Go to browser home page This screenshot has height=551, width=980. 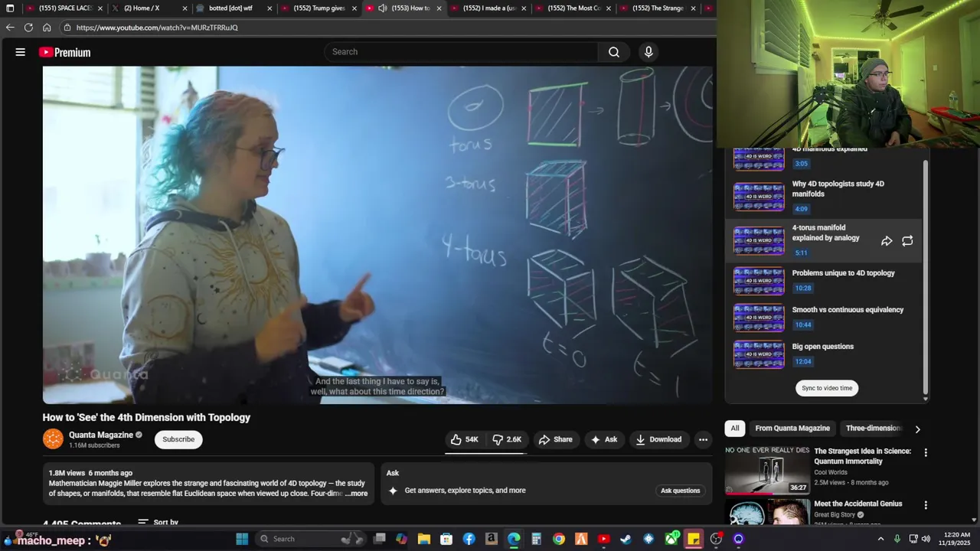(47, 28)
